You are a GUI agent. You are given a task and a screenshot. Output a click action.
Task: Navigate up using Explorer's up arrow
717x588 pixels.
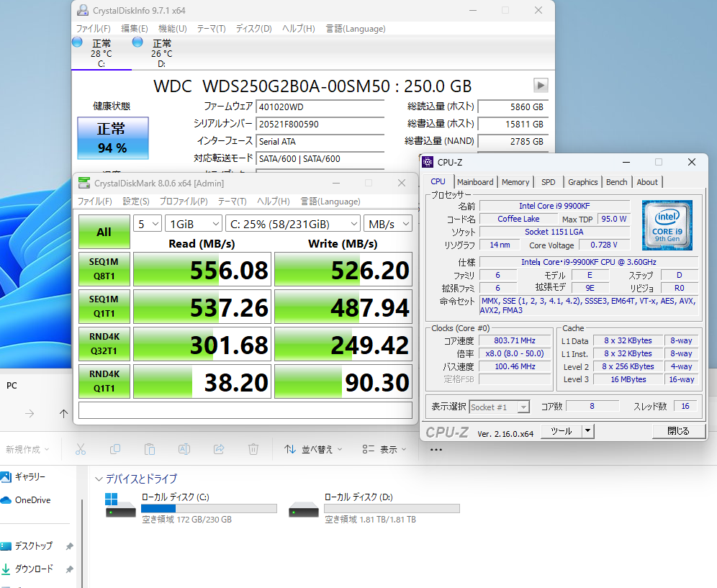[63, 413]
